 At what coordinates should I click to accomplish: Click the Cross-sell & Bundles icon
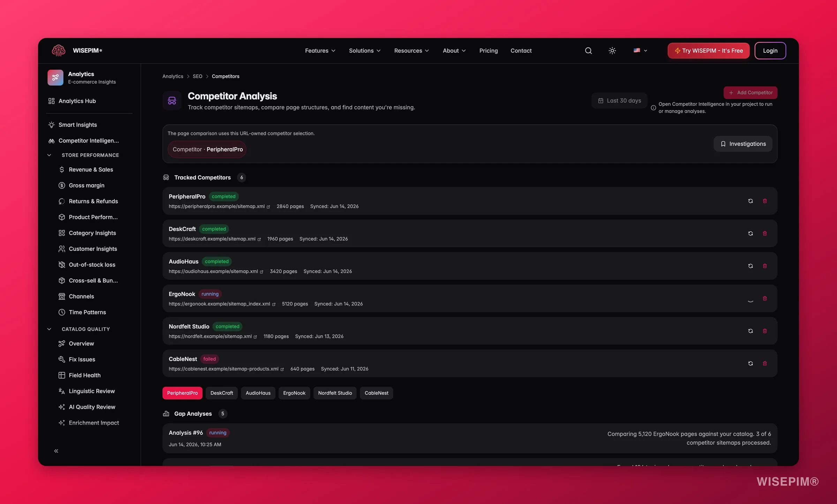tap(62, 280)
